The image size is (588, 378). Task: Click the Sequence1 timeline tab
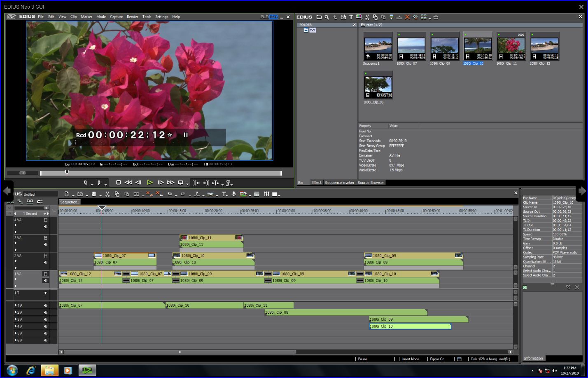[x=69, y=202]
